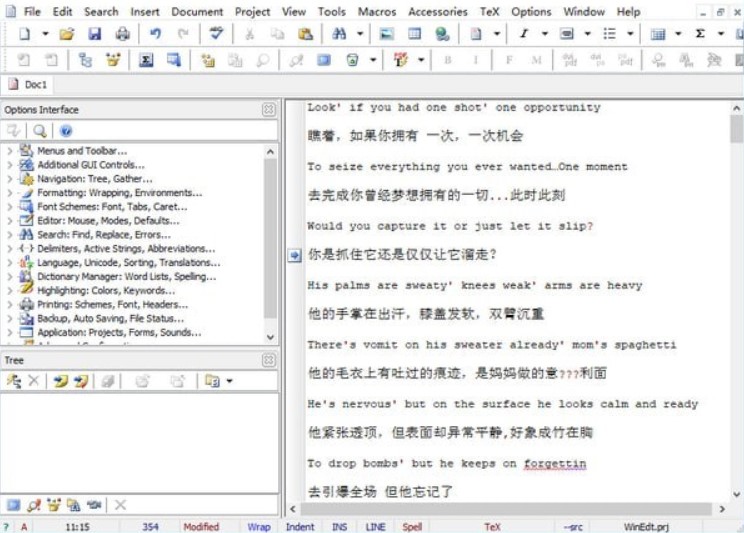This screenshot has height=533, width=744.
Task: Close the Options Interface panel
Action: click(x=269, y=110)
